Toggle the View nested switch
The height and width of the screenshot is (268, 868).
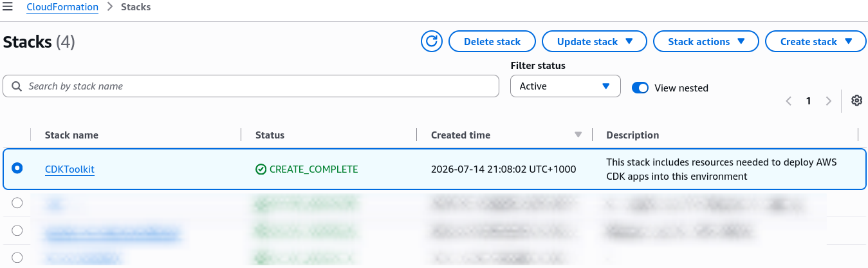640,88
